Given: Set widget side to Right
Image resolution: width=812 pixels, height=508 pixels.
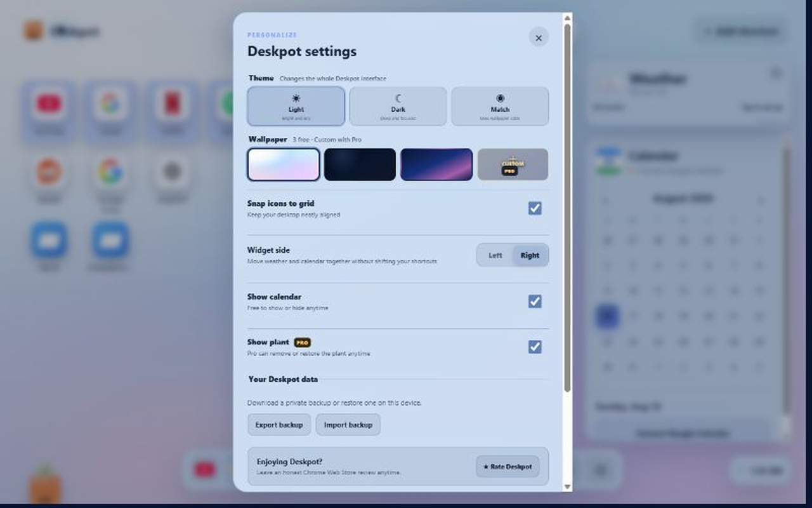Looking at the screenshot, I should pyautogui.click(x=530, y=255).
